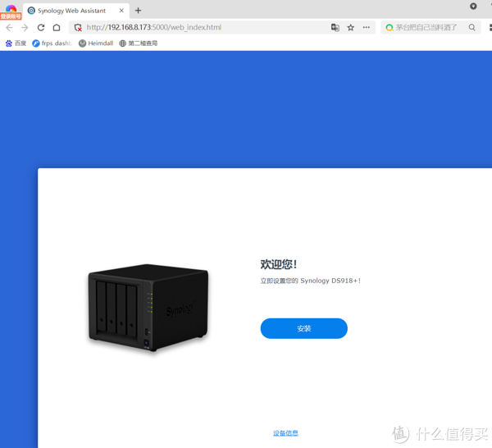The image size is (492, 448).
Task: Open the frps dashboard bookmark
Action: pyautogui.click(x=52, y=43)
